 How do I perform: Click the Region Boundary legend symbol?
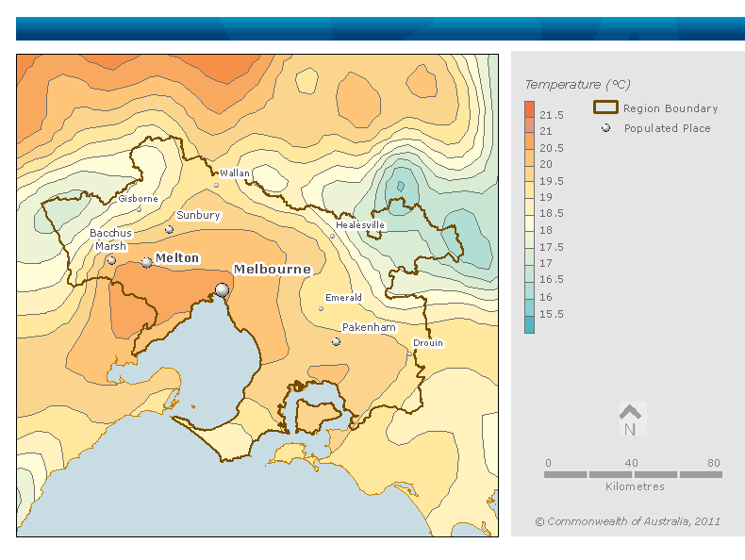605,107
